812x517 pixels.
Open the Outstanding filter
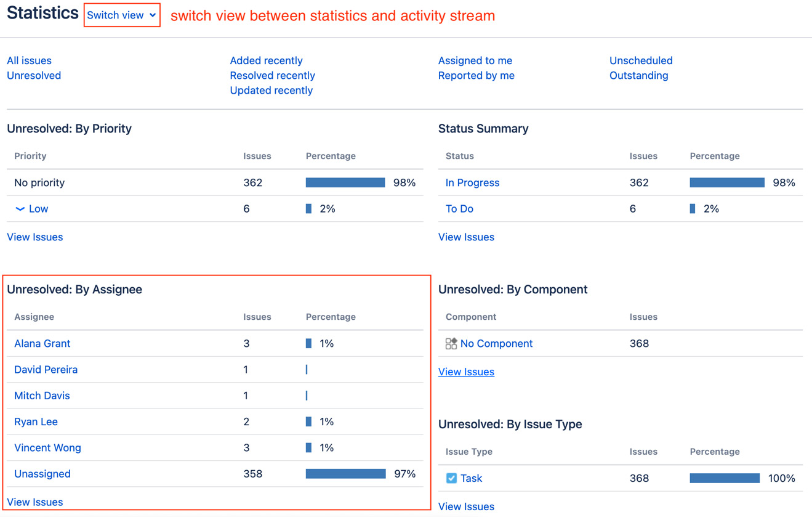coord(638,75)
